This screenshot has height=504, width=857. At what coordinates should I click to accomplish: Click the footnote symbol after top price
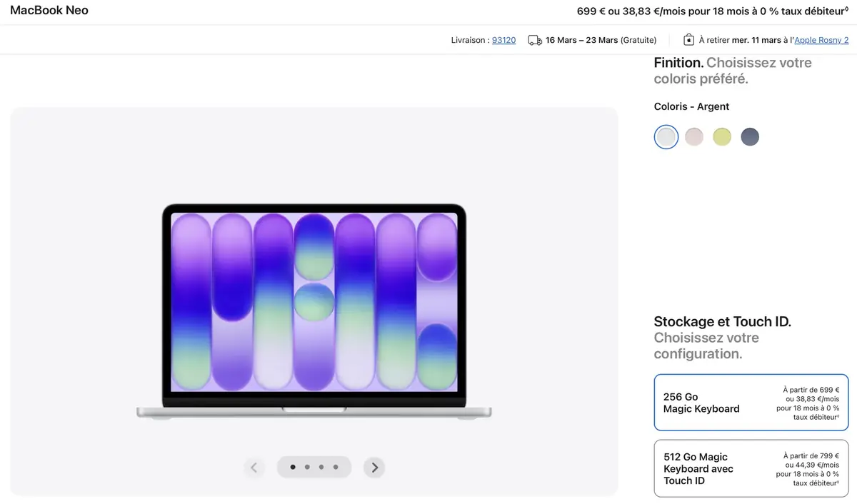click(846, 9)
